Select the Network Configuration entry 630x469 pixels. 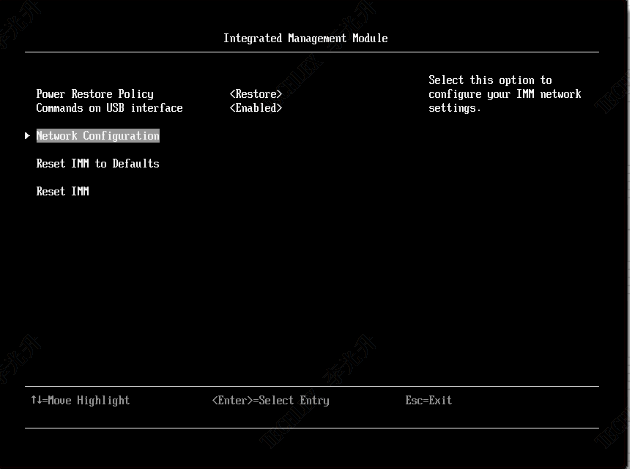pyautogui.click(x=98, y=136)
